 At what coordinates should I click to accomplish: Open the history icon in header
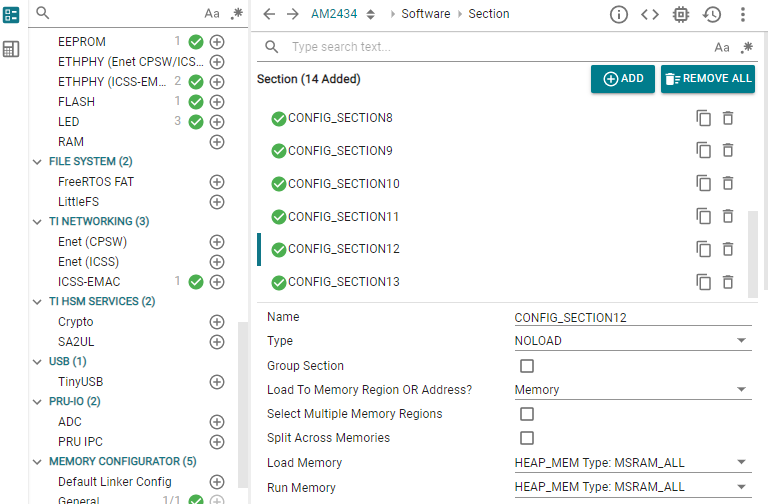[712, 14]
